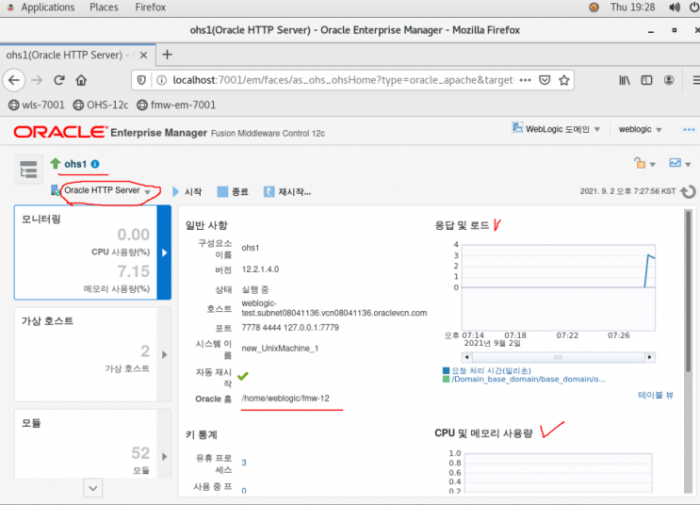Bookmark this page with the star
Screen dimensions: 700x505
(x=564, y=80)
